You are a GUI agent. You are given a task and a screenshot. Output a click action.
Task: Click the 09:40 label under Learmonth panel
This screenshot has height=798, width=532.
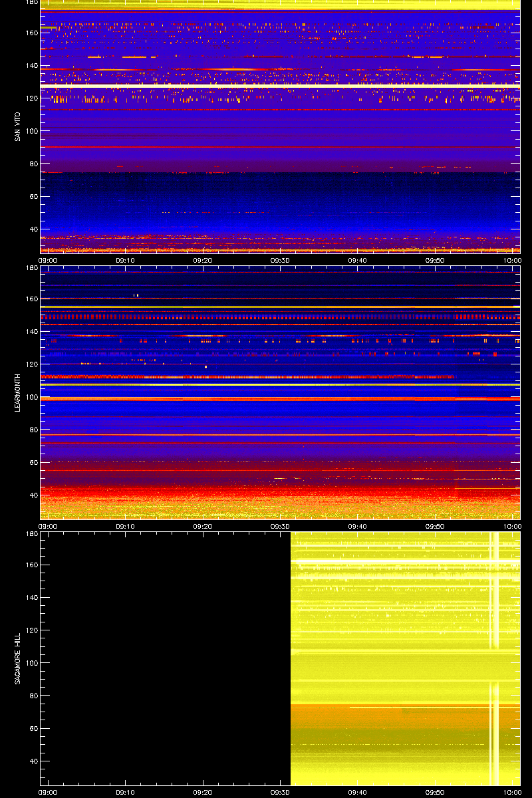(x=358, y=527)
